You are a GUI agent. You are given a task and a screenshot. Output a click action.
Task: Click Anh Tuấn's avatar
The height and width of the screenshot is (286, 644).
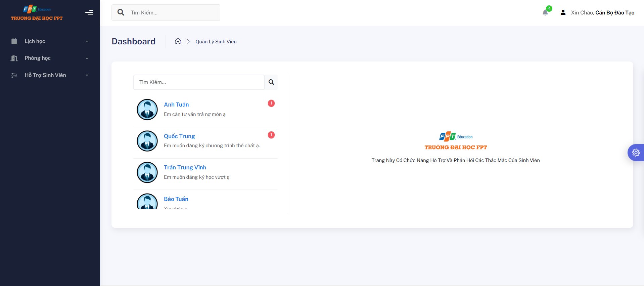(x=147, y=110)
